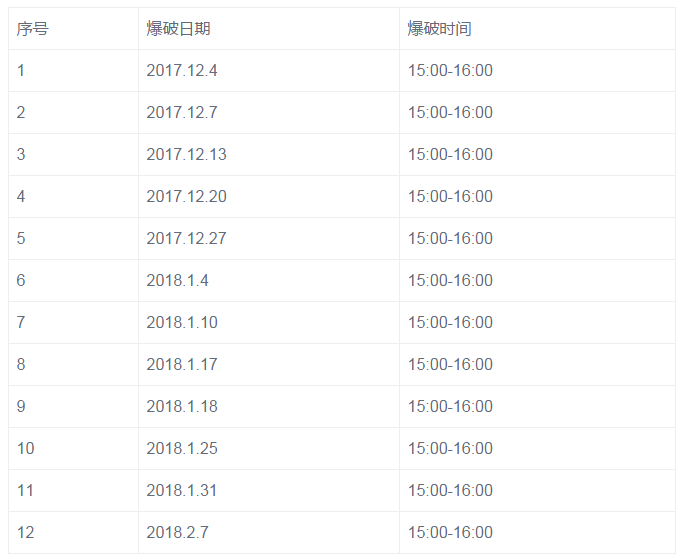Viewport: 683px width, 559px height.
Task: Select the 2018.1.18 date cell
Action: [x=269, y=407]
